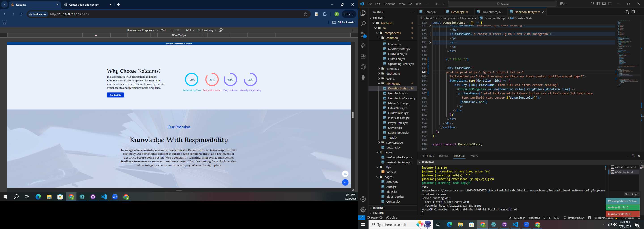Open the Chrome profile avatar
The image size is (644, 229).
pyautogui.click(x=337, y=14)
